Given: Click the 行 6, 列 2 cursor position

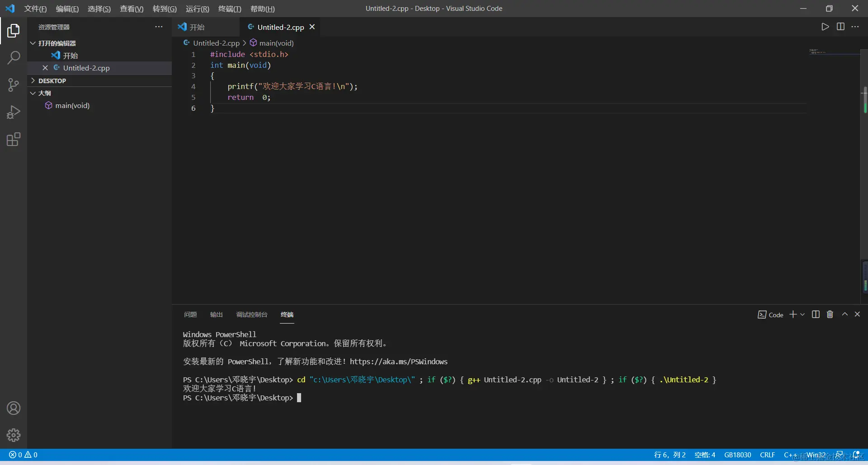Looking at the screenshot, I should (x=670, y=455).
